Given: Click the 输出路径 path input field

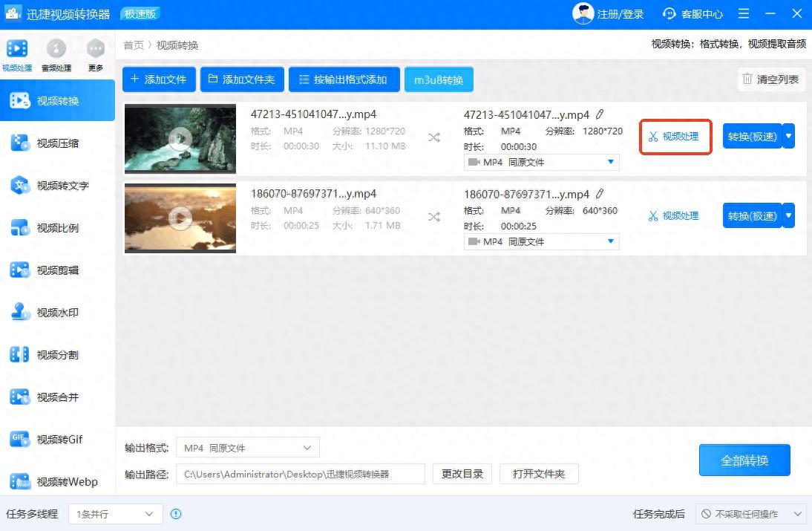Looking at the screenshot, I should point(300,474).
